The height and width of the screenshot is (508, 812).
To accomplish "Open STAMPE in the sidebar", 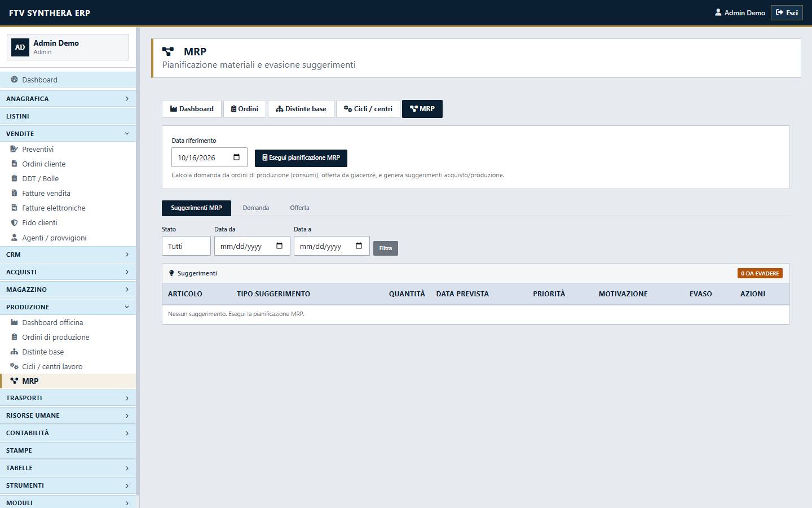I will 68,450.
